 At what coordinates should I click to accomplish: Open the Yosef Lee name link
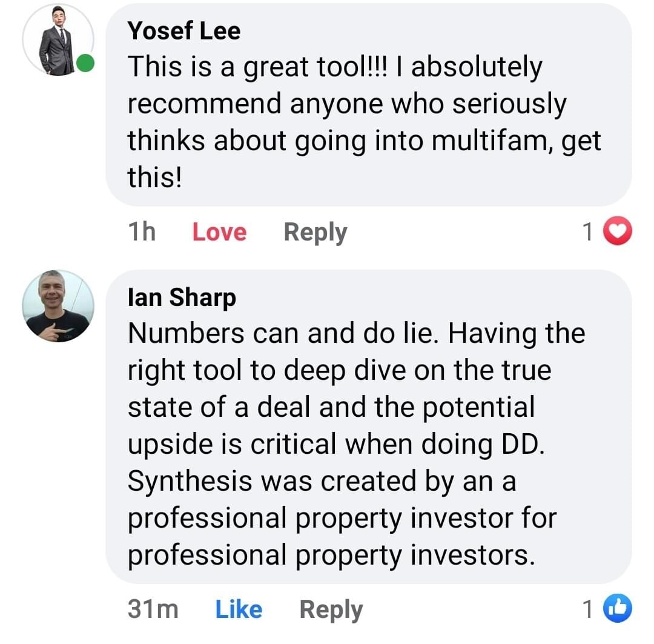pyautogui.click(x=184, y=31)
